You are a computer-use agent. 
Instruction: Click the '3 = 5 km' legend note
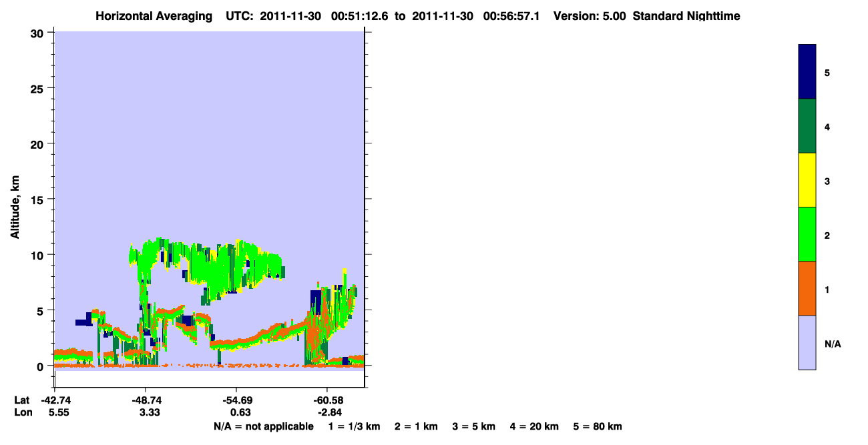point(474,426)
